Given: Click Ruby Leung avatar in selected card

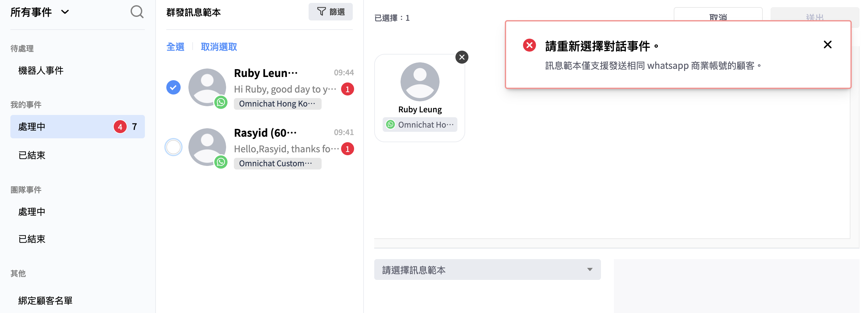Looking at the screenshot, I should [x=419, y=82].
